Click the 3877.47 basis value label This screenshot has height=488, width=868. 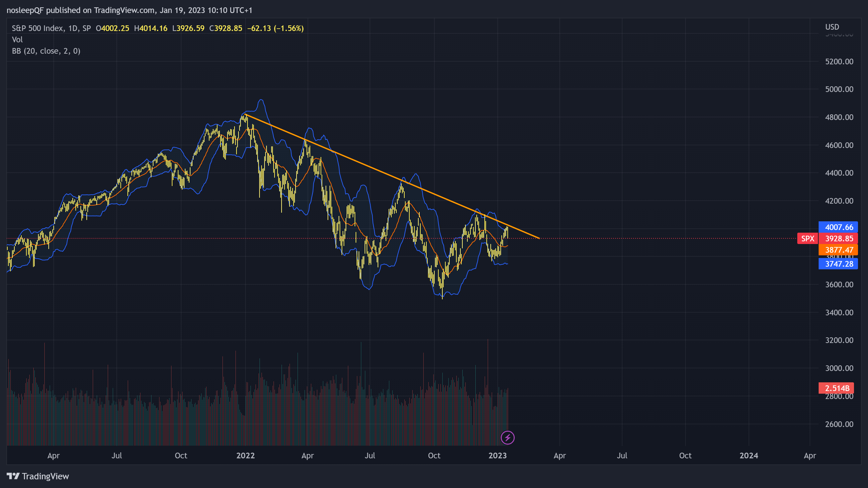point(839,250)
